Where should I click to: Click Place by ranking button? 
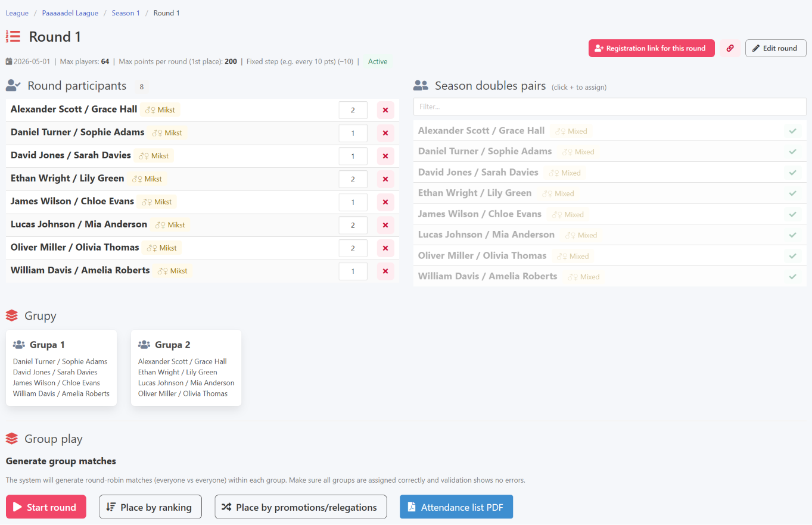(x=150, y=507)
